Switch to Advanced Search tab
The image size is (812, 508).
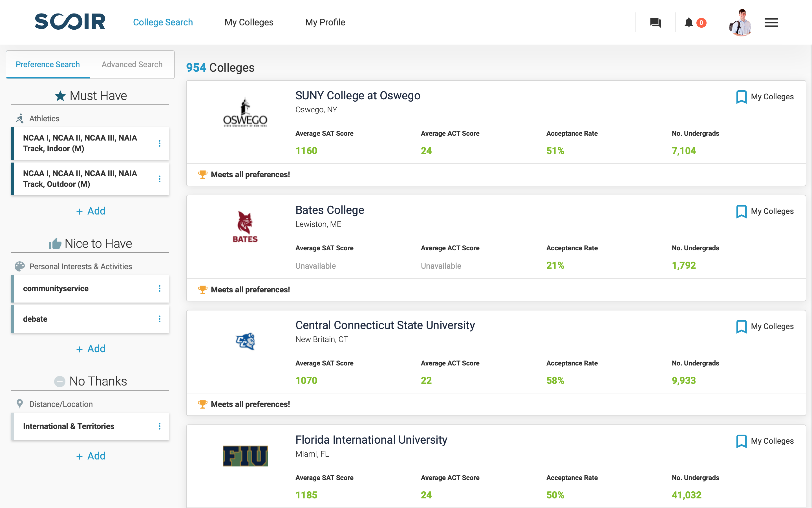click(132, 64)
